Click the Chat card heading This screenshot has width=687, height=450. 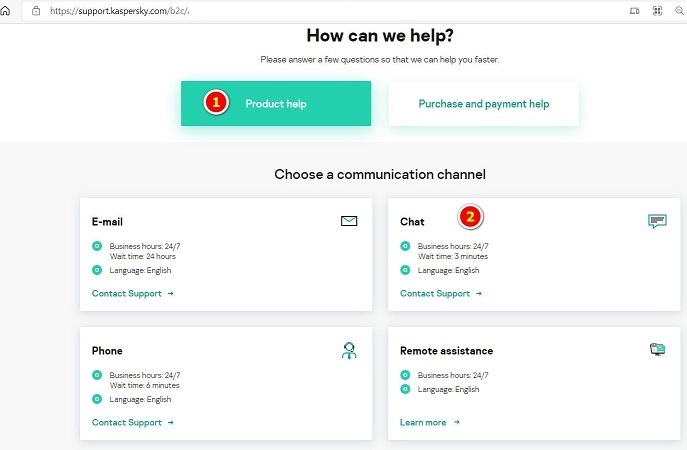click(x=412, y=222)
